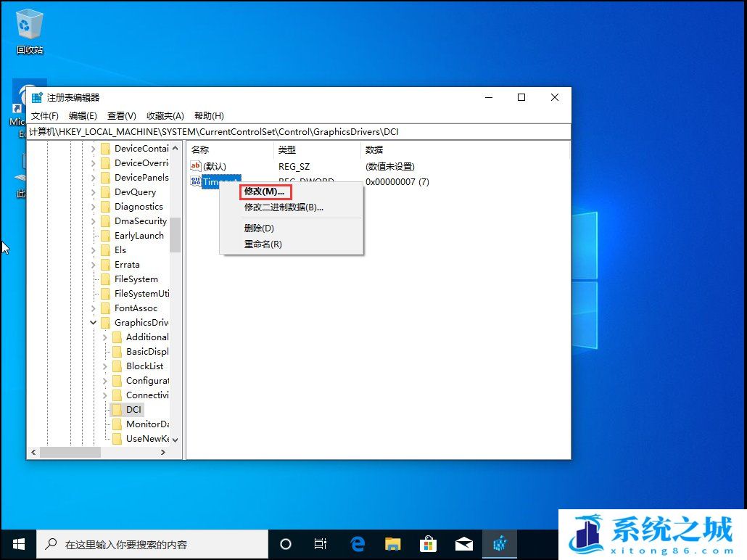
Task: Open File Explorer from the taskbar
Action: (x=393, y=544)
